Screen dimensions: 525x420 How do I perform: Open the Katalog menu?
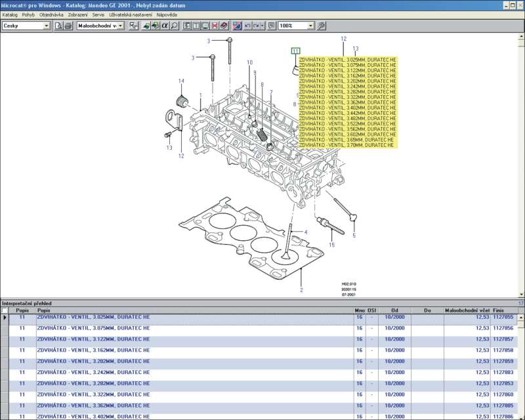(10, 14)
